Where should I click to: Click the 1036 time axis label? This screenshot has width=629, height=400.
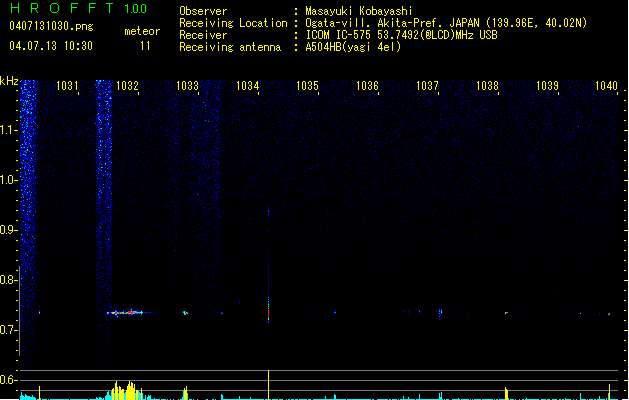click(x=367, y=85)
